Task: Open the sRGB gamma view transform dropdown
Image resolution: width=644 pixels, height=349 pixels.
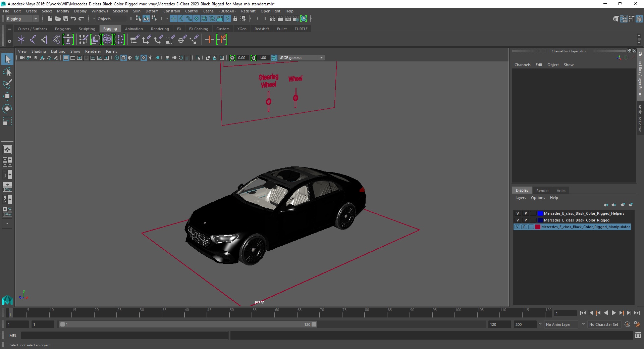Action: click(301, 58)
